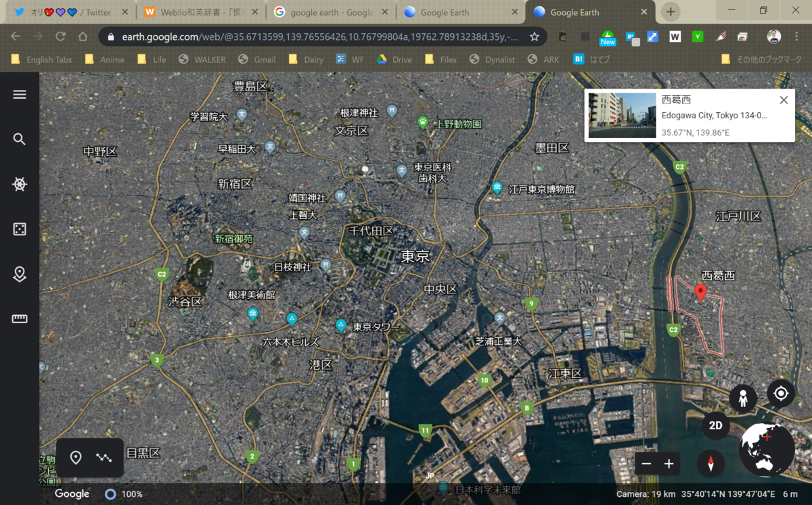
Task: Click the white W extension icon
Action: tap(675, 37)
